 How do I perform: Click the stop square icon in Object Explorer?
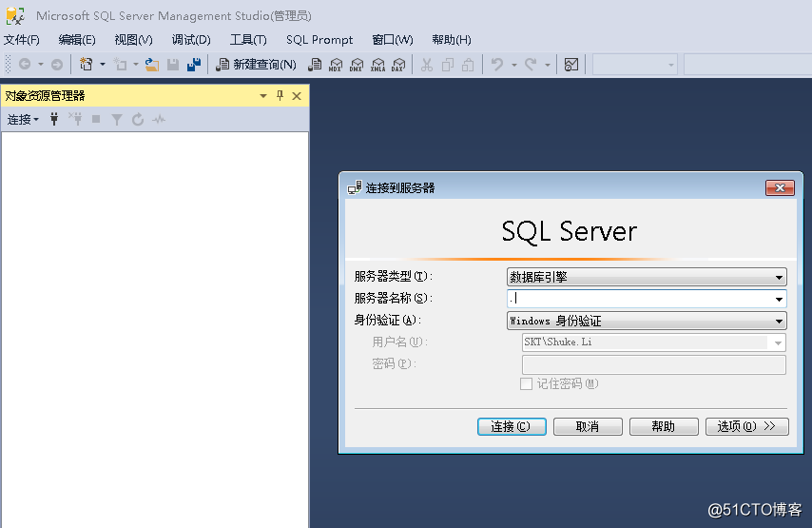[96, 120]
